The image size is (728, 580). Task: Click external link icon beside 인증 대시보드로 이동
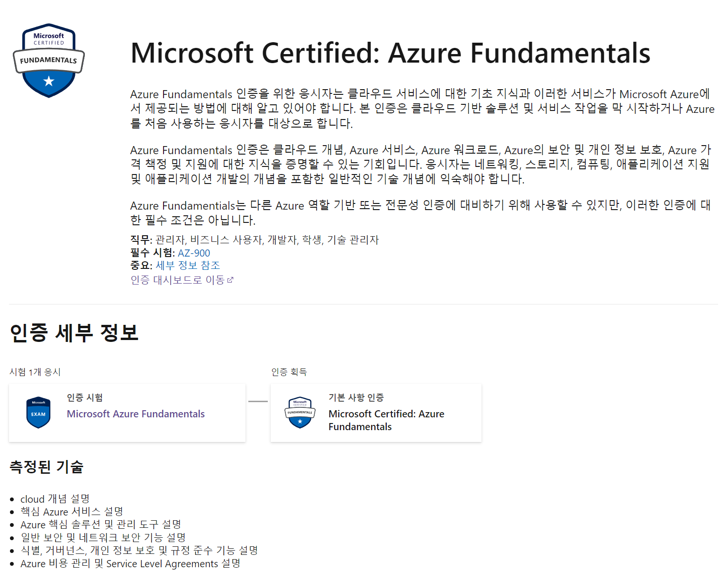tap(230, 280)
